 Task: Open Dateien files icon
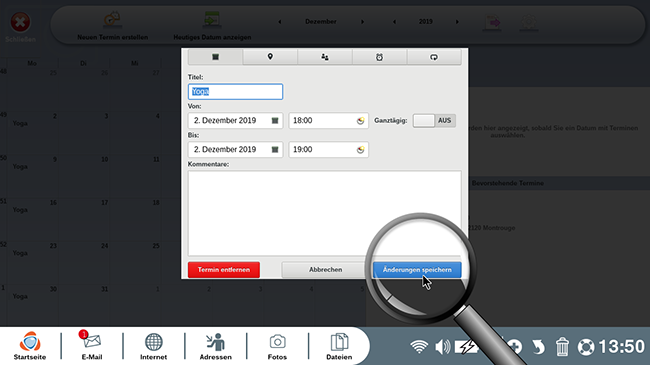[x=339, y=346]
